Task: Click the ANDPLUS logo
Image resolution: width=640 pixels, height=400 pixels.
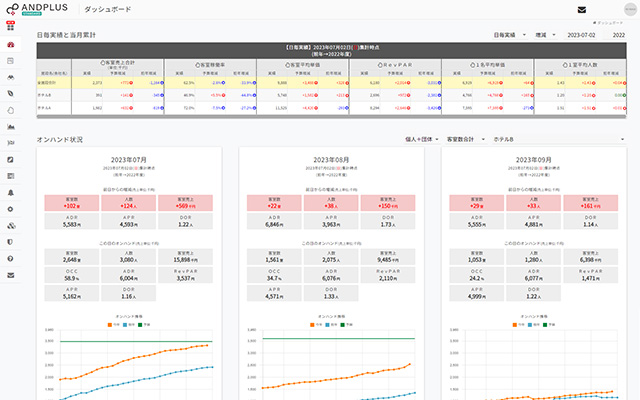Action: [37, 9]
